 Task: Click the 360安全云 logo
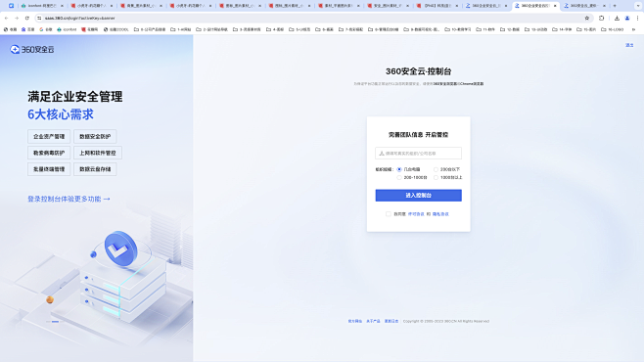pos(32,49)
